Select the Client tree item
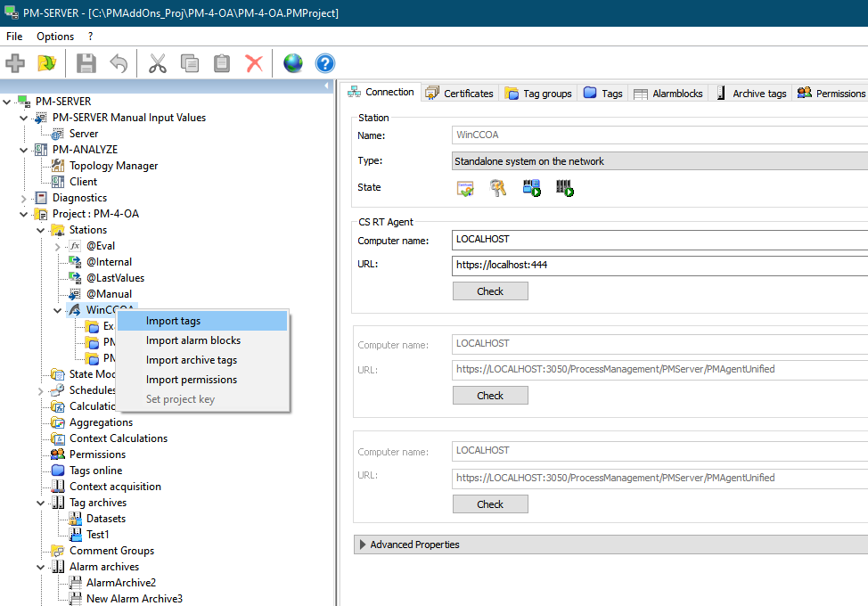This screenshot has width=868, height=606. 83,182
